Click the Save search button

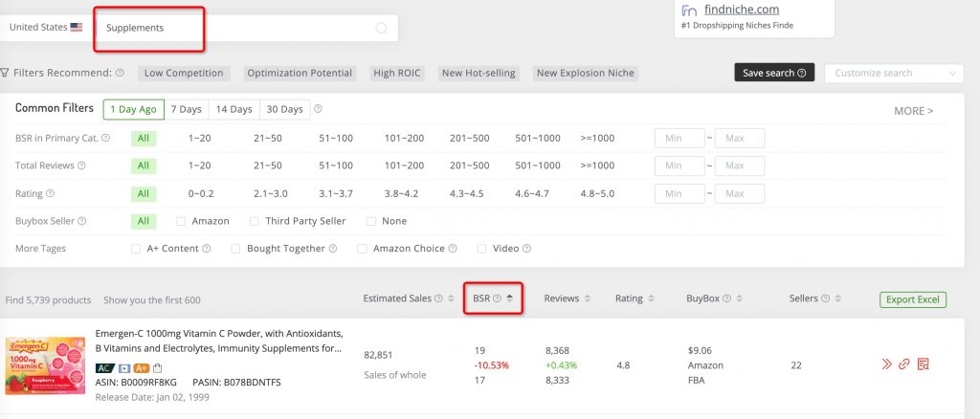(x=774, y=73)
